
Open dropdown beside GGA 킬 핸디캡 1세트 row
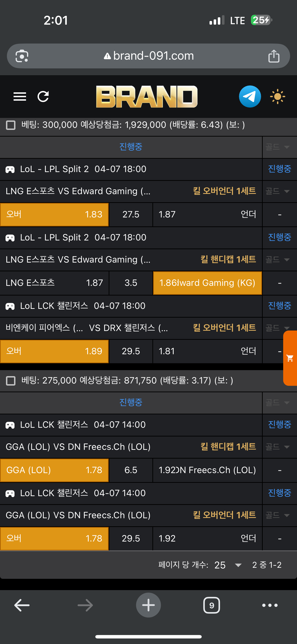tap(280, 447)
